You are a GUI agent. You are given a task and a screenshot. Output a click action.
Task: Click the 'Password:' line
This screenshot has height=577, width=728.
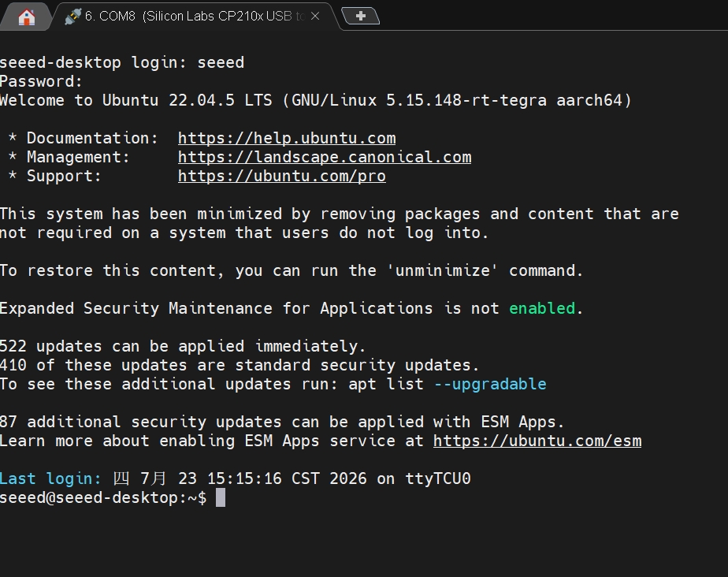[41, 82]
